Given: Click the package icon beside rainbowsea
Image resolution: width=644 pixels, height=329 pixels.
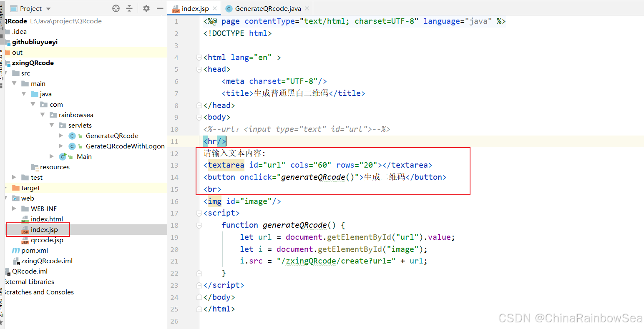Looking at the screenshot, I should coord(53,115).
